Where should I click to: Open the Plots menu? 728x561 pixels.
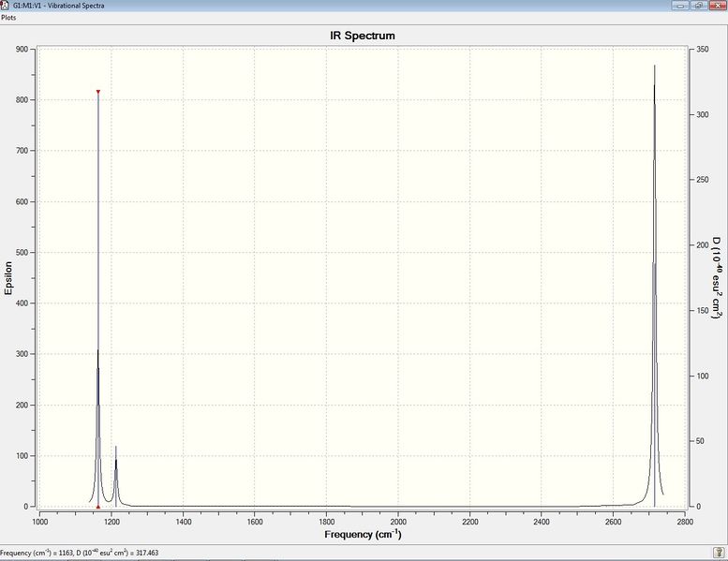8,18
